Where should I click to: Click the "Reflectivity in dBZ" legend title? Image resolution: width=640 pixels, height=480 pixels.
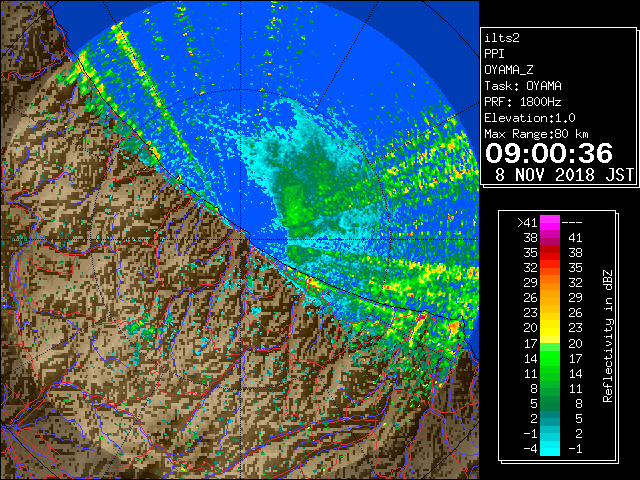[607, 336]
